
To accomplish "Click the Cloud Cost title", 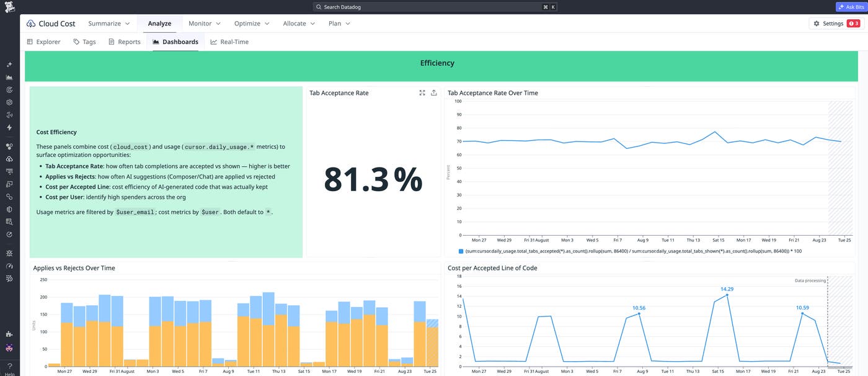I will click(x=57, y=24).
